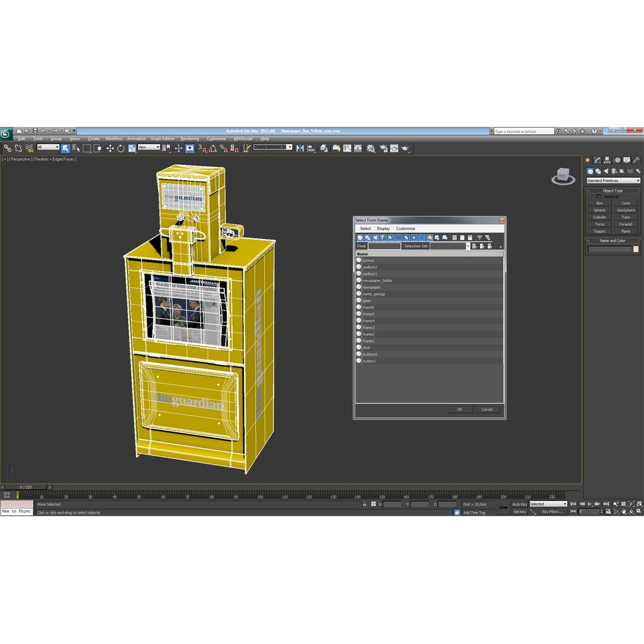Open the Material Editor
The image size is (644, 644).
click(x=371, y=148)
